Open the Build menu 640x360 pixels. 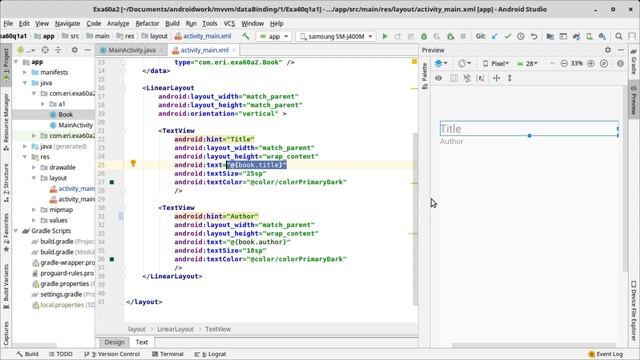click(x=172, y=23)
